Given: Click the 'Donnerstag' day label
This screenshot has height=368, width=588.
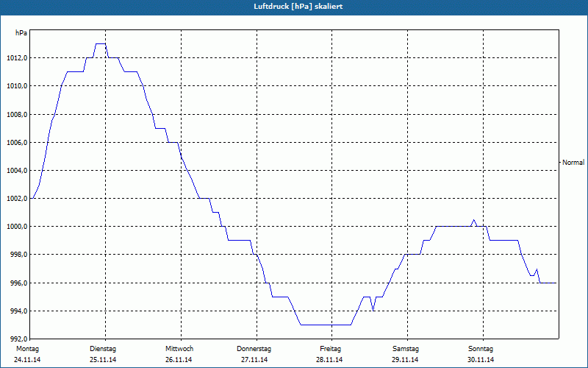Looking at the screenshot, I should [254, 349].
